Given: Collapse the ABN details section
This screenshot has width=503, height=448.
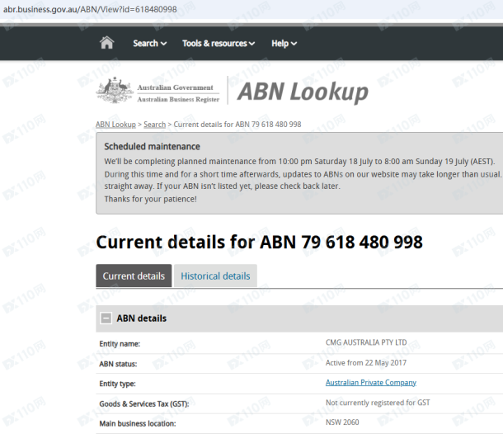Looking at the screenshot, I should [x=106, y=318].
